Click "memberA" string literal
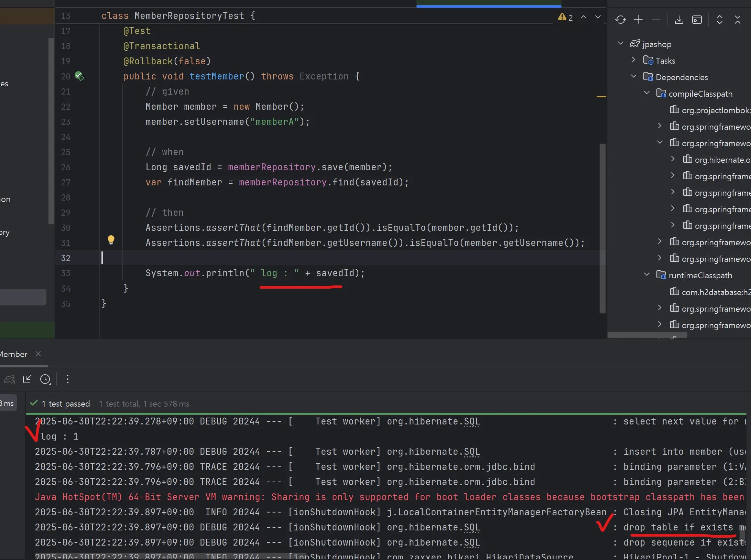The image size is (751, 560). click(274, 122)
